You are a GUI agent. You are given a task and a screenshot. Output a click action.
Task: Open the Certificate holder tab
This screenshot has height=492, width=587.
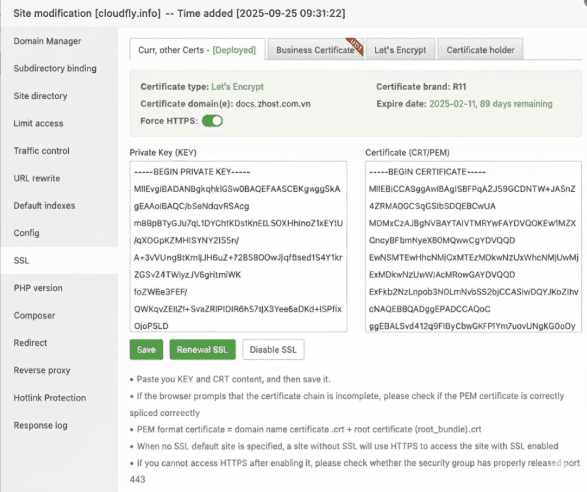480,49
